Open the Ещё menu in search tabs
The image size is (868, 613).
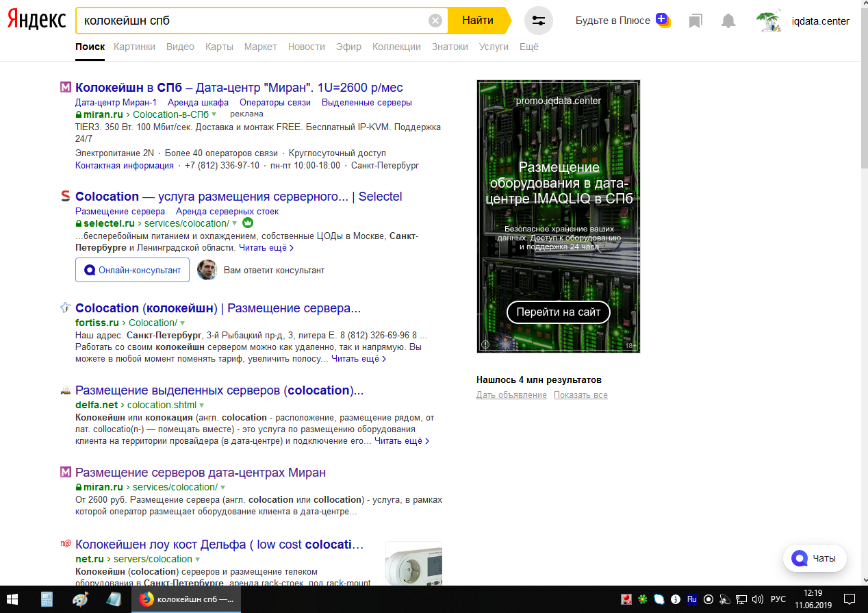(x=529, y=47)
